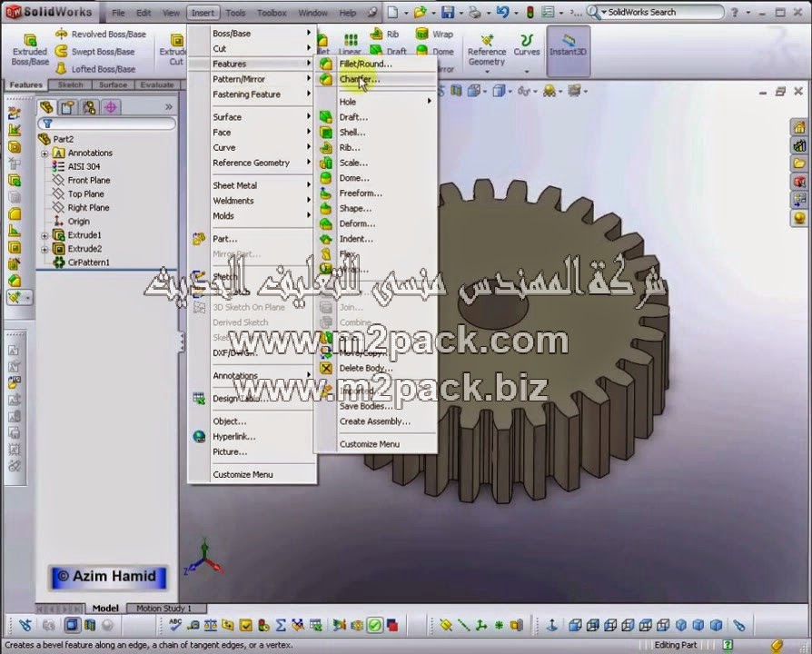
Task: Click the feature tree filter field
Action: click(107, 124)
